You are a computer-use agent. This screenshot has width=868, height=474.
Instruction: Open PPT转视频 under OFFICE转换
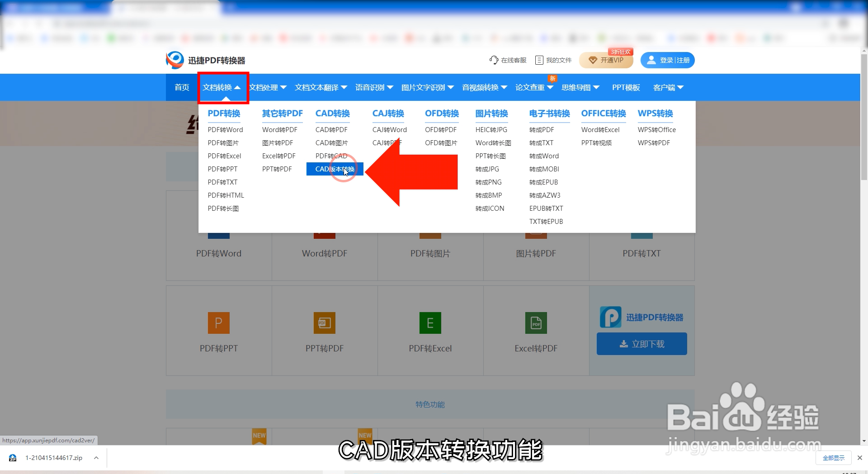596,143
